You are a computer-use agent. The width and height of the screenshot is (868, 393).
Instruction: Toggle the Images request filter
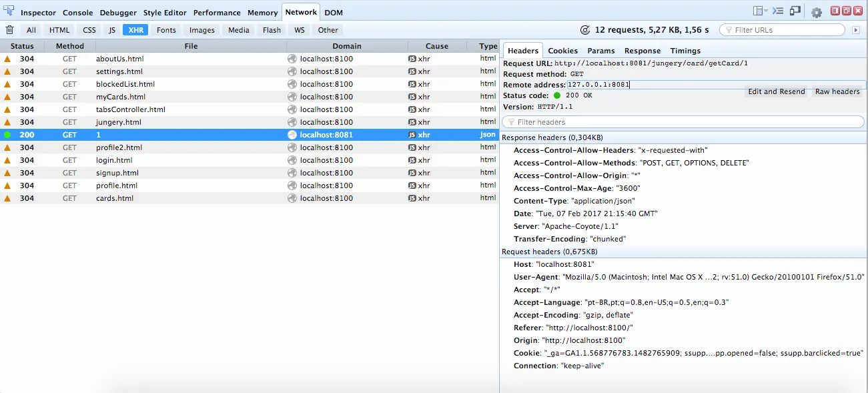click(x=202, y=30)
